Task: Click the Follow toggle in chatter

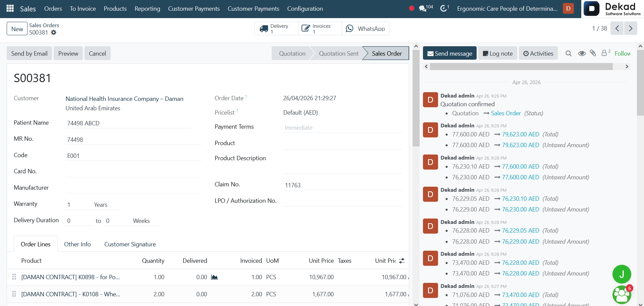Action: [622, 53]
